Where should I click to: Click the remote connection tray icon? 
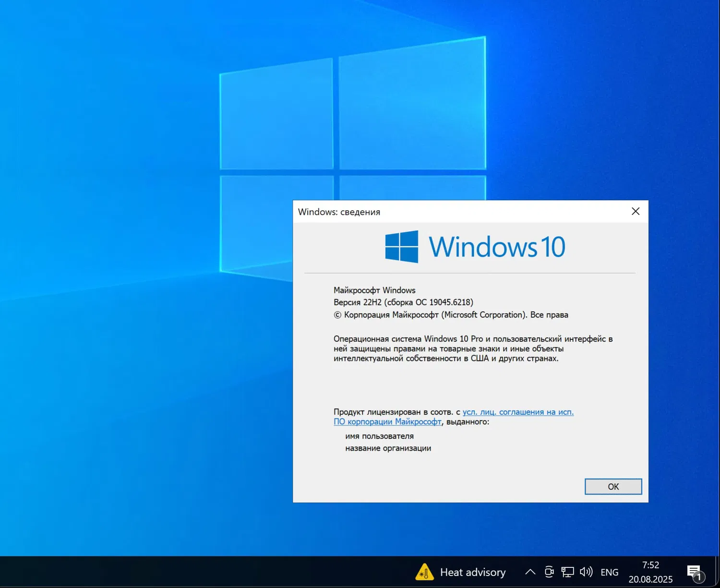point(549,572)
